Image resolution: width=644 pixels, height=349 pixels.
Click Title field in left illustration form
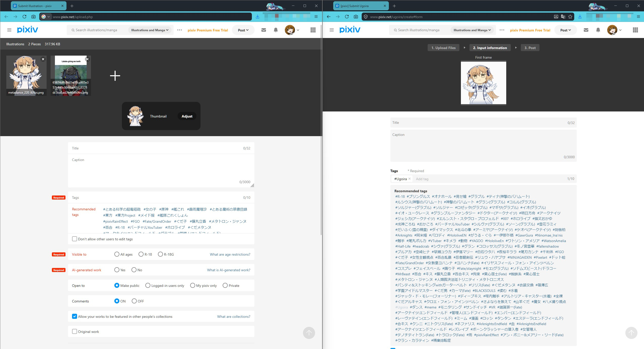tap(161, 148)
